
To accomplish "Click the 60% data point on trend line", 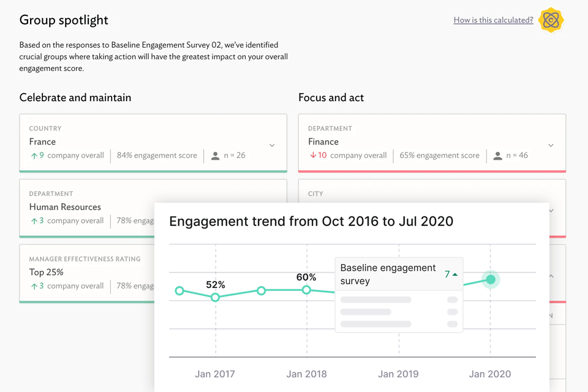I will click(306, 290).
